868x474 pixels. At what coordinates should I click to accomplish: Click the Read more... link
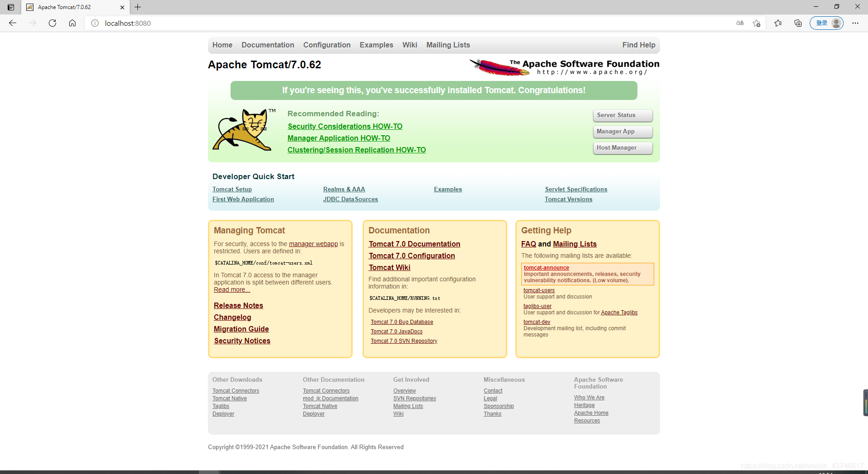coord(232,289)
